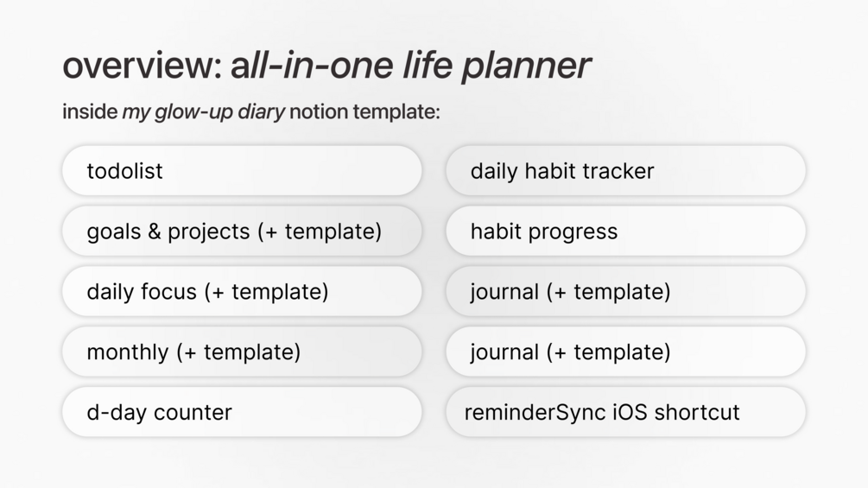Open the habit progress item
868x488 pixels.
625,231
